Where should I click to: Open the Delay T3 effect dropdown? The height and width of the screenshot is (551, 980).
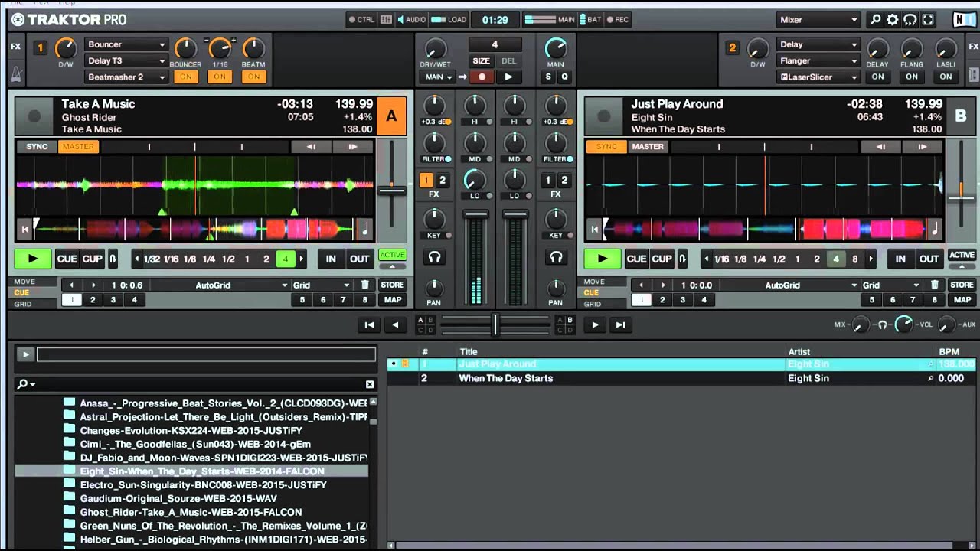pos(126,60)
